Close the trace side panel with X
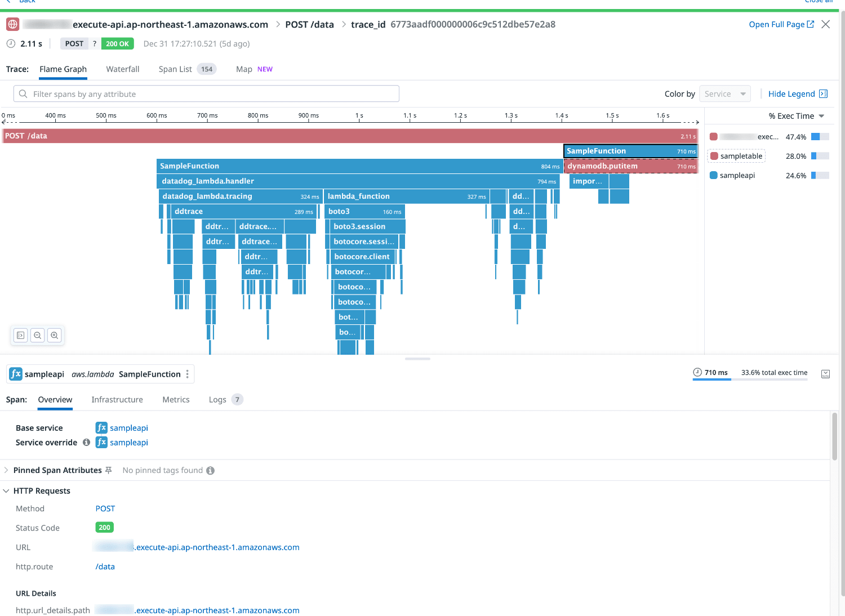 825,24
